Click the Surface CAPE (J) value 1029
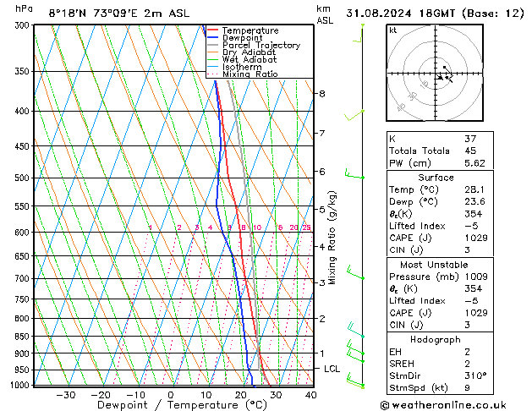Image resolution: width=532 pixels, height=411 pixels. click(476, 238)
